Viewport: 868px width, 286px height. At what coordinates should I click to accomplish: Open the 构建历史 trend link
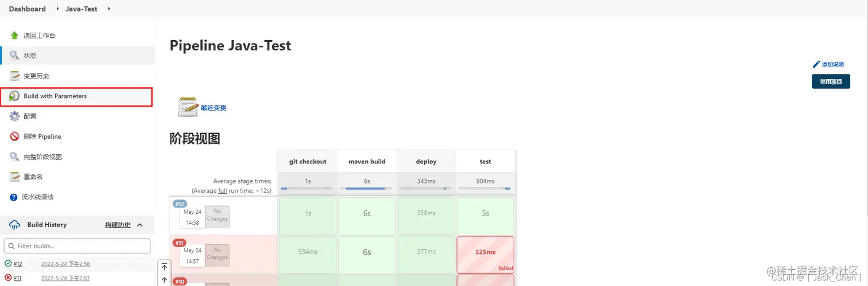point(118,225)
